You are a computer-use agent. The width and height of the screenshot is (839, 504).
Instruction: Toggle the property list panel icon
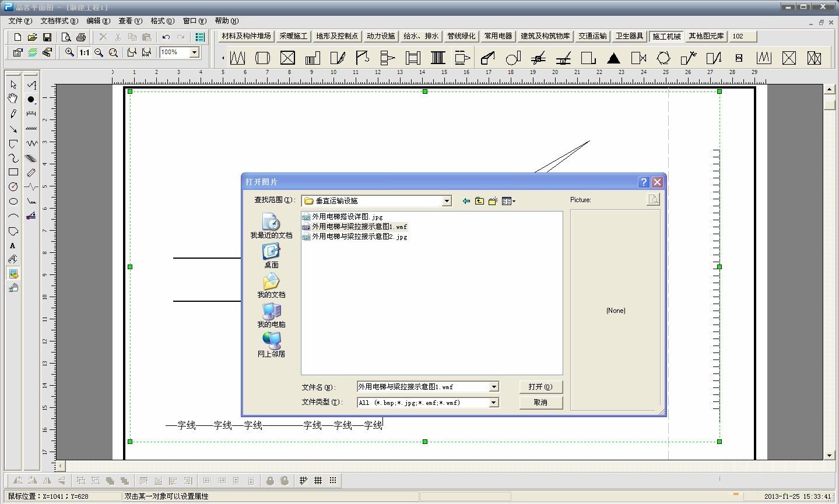pyautogui.click(x=200, y=37)
